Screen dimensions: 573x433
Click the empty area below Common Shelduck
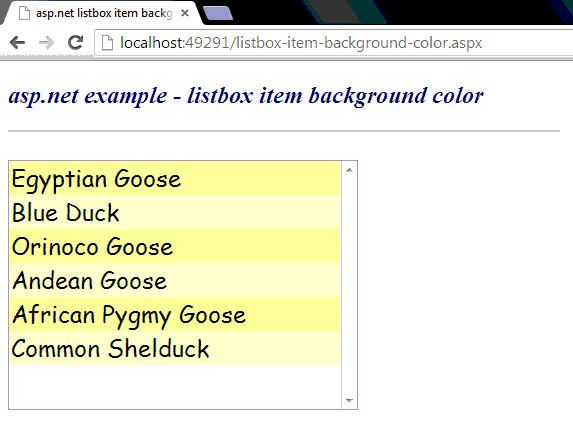coord(175,387)
